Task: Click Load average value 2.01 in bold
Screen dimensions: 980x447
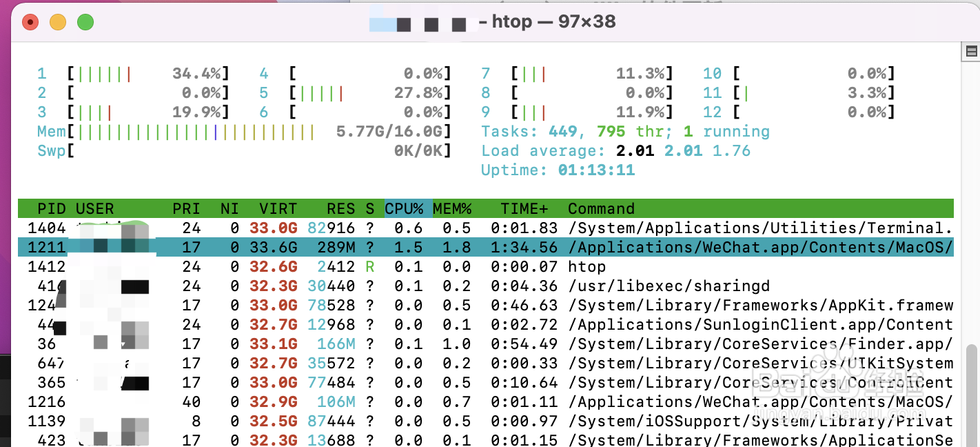Action: coord(635,150)
